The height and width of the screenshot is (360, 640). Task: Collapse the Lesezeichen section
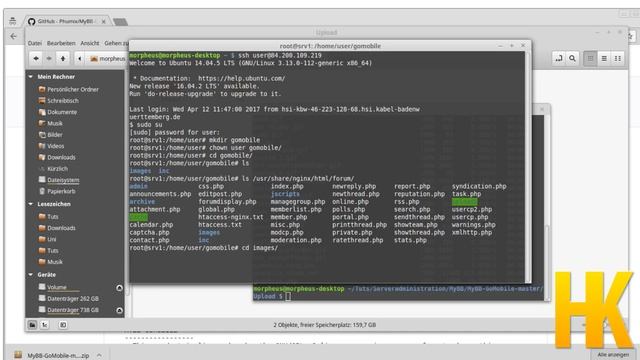pos(31,204)
